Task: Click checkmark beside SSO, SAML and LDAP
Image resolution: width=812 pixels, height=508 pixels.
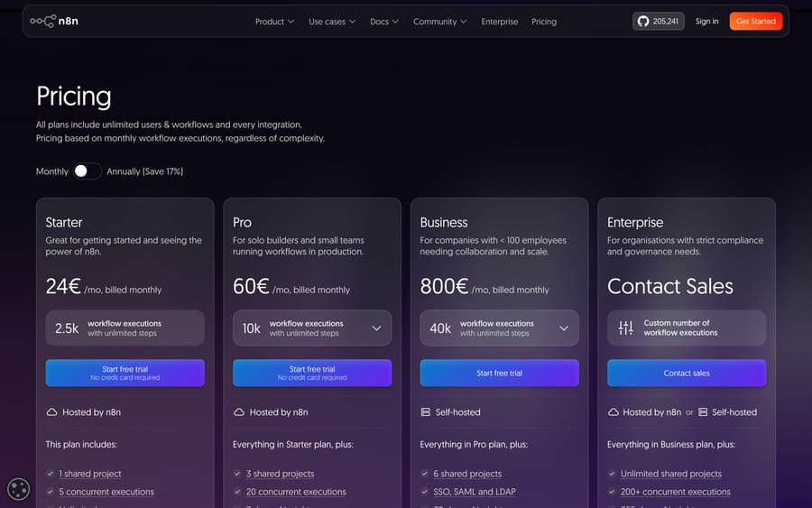Action: [425, 492]
